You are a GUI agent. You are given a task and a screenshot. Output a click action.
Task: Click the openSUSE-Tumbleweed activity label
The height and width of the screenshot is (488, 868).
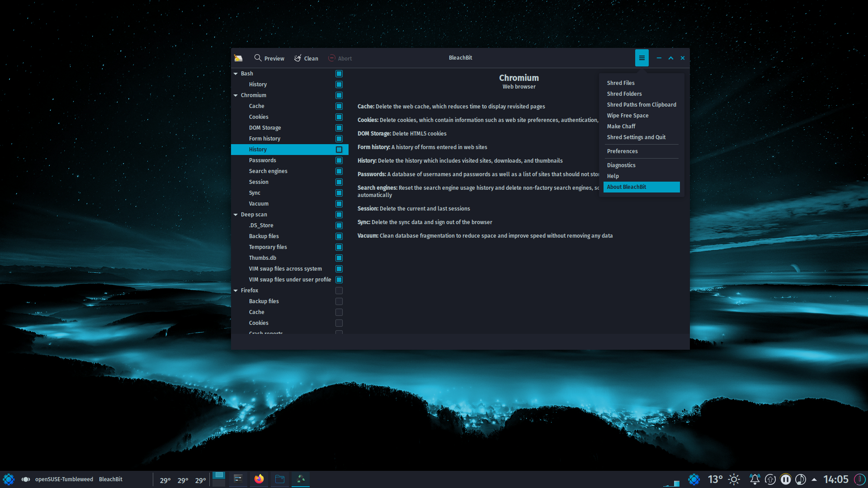[x=64, y=479]
